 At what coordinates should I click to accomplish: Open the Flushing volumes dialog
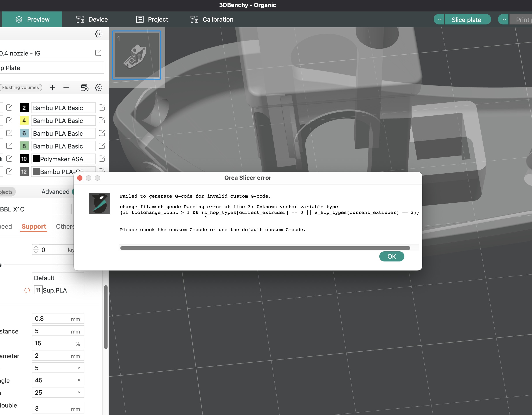coord(21,87)
